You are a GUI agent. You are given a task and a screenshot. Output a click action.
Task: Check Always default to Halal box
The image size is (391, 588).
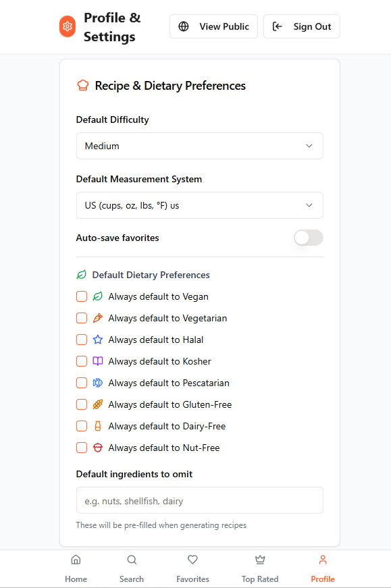click(x=82, y=340)
